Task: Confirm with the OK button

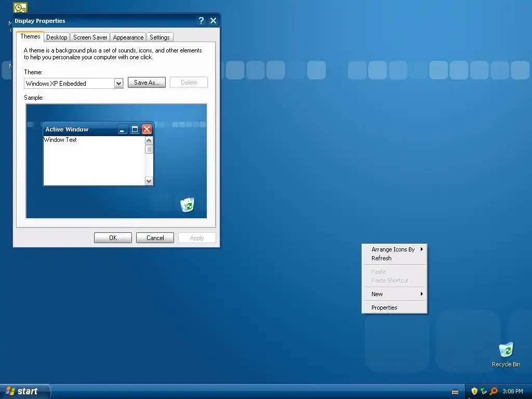Action: coord(113,238)
